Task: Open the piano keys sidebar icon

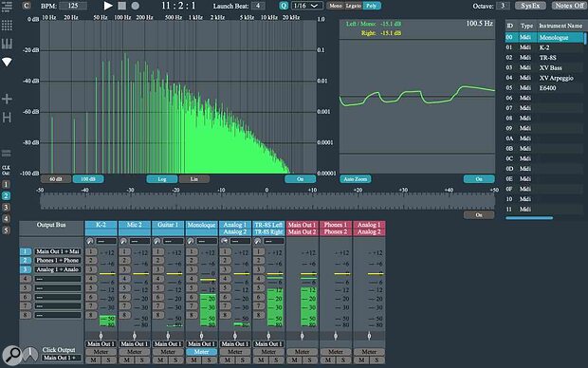Action: [x=7, y=44]
